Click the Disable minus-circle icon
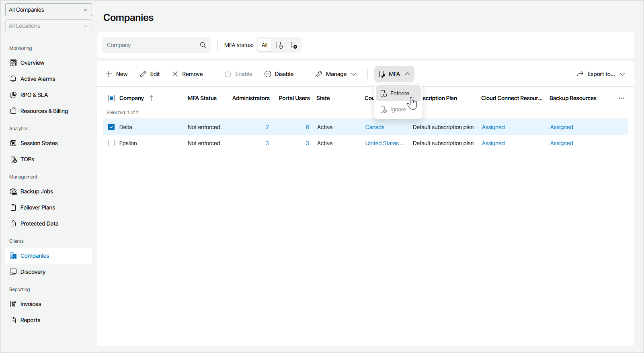This screenshot has width=644, height=353. (x=268, y=74)
